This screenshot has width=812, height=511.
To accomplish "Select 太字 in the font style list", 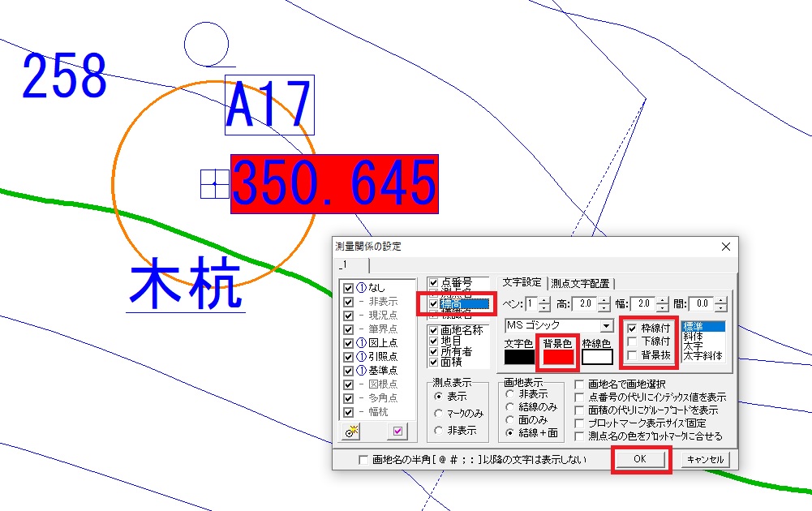I will (x=694, y=346).
